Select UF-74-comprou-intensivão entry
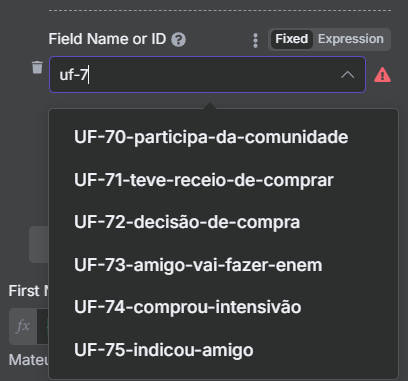The image size is (408, 381). pyautogui.click(x=187, y=307)
